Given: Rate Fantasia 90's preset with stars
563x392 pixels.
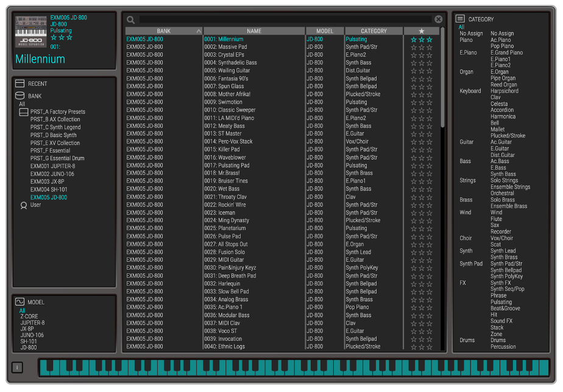Looking at the screenshot, I should click(422, 79).
